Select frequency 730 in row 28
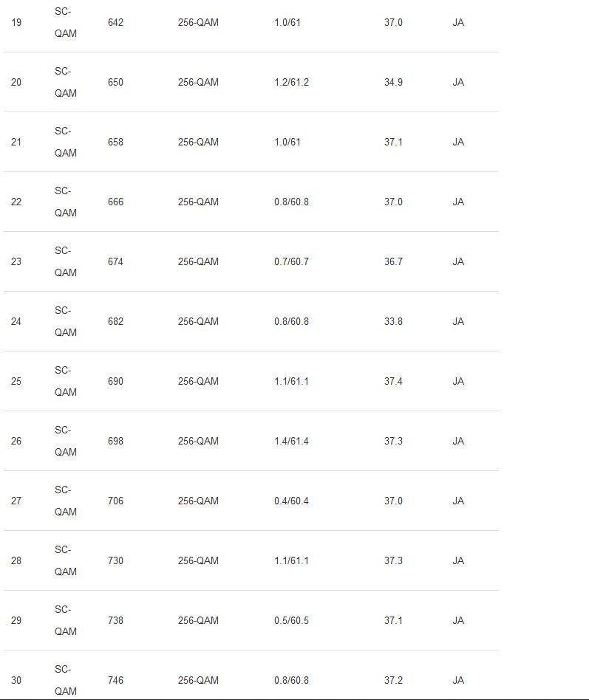Screen dimensions: 589x700 coord(115,560)
